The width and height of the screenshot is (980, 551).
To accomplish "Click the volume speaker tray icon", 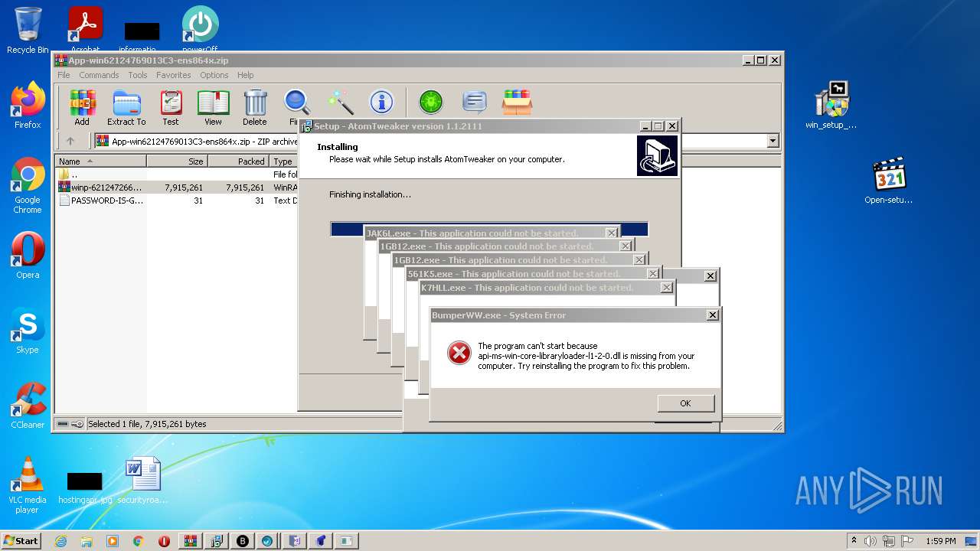I will click(871, 540).
